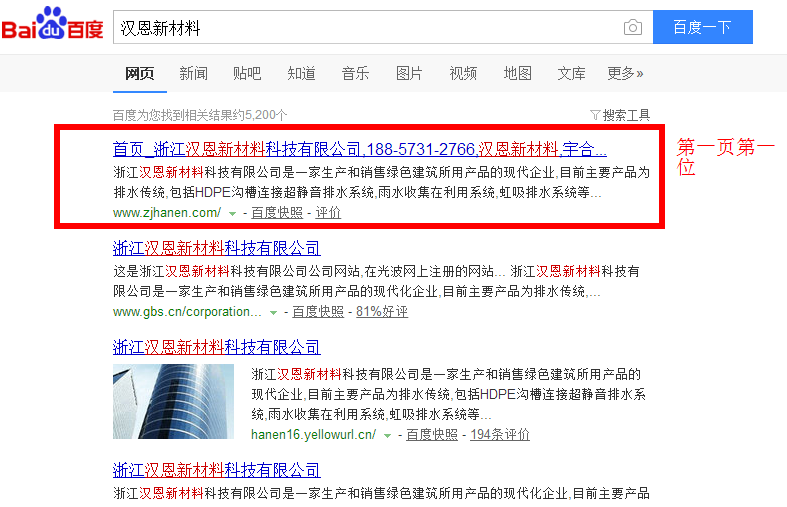Image resolution: width=787 pixels, height=507 pixels.
Task: Expand dropdown arrow next to www.gbs.cn URL
Action: (x=273, y=313)
